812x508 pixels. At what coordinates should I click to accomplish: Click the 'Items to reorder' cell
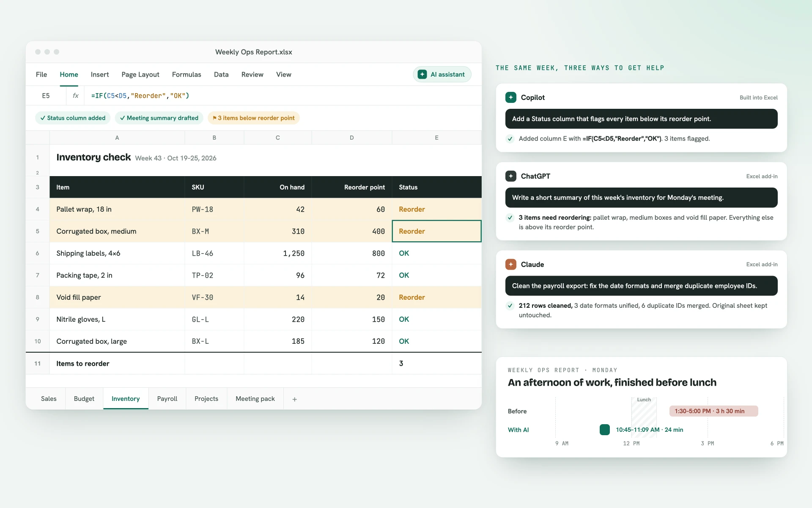pos(117,363)
